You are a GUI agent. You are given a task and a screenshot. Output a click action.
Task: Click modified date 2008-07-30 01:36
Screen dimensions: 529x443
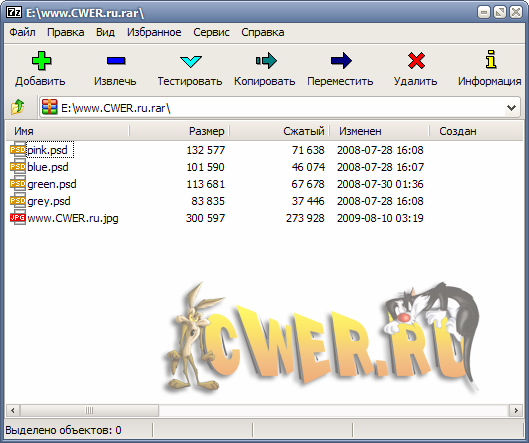(x=380, y=184)
